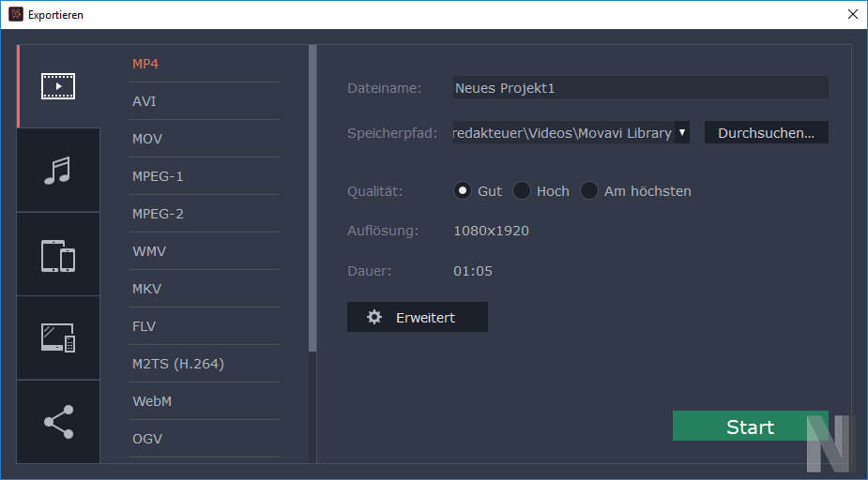The image size is (868, 480).
Task: Pick the MOV format entry
Action: (147, 139)
